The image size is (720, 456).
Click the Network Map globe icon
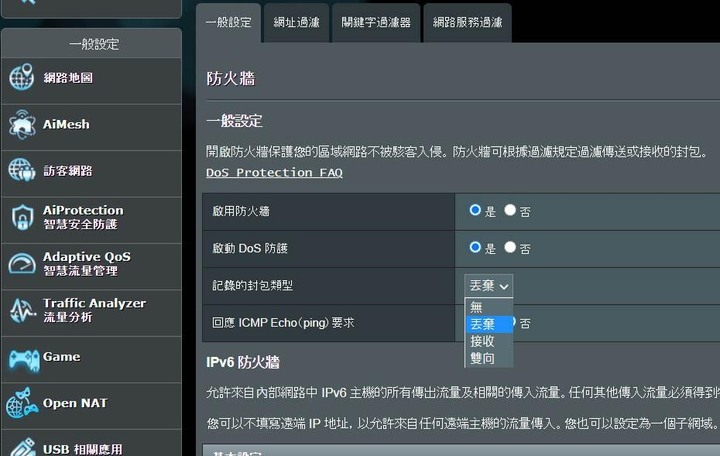point(22,77)
